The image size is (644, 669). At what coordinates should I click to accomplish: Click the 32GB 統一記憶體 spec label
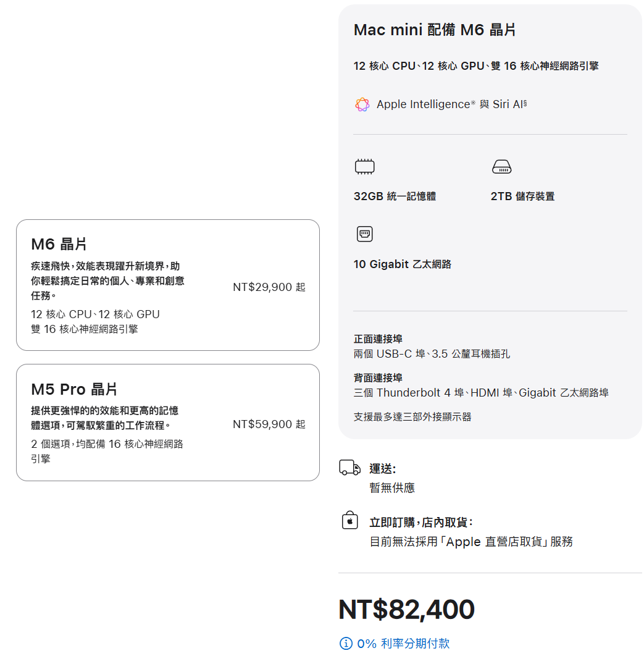click(x=395, y=196)
